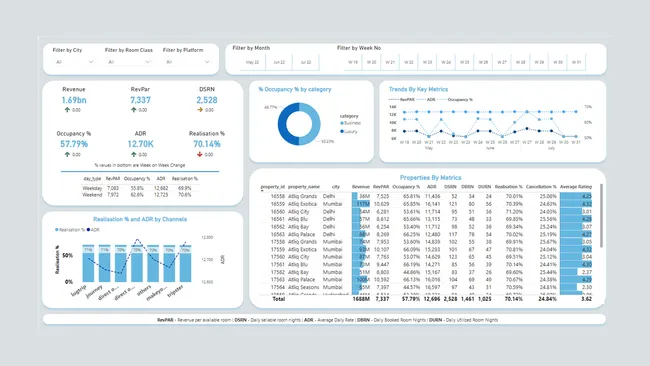Screen dimensions: 650x366
Task: Select week W 19 filter tile
Action: [x=353, y=62]
